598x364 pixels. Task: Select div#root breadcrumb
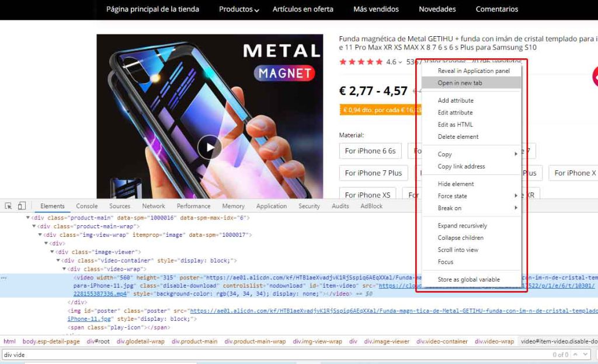tap(98, 341)
